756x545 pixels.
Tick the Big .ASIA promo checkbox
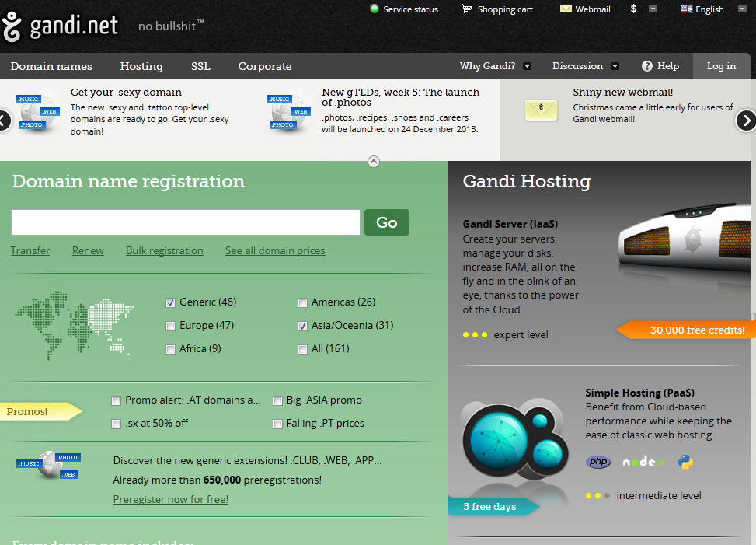(x=277, y=400)
